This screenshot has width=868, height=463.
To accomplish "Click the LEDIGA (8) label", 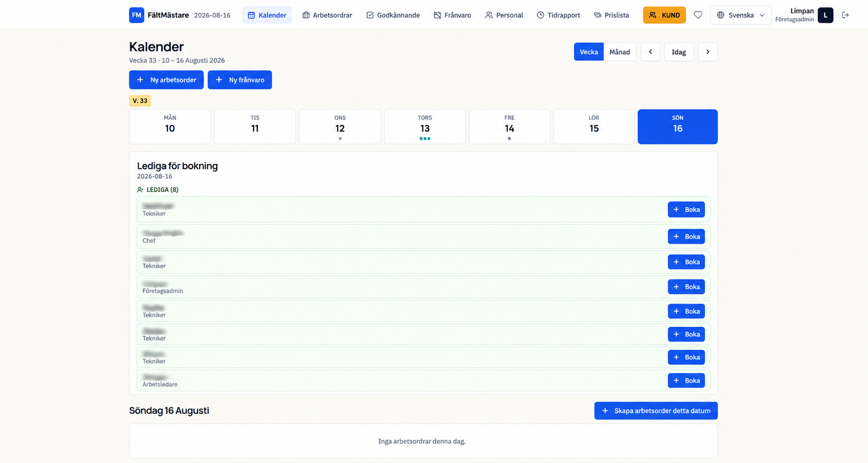I will pyautogui.click(x=162, y=190).
